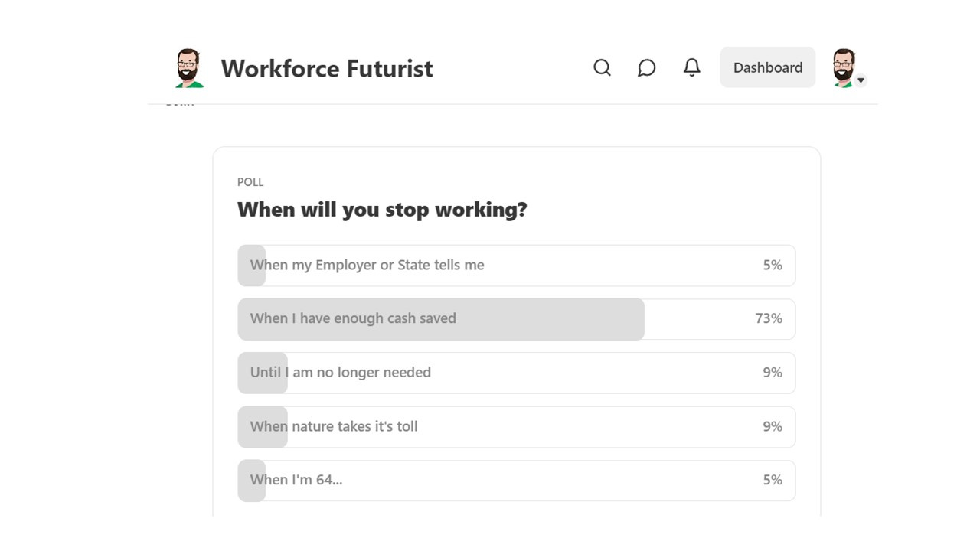The image size is (980, 551).
Task: Click the profile avatar at top right
Action: [843, 68]
